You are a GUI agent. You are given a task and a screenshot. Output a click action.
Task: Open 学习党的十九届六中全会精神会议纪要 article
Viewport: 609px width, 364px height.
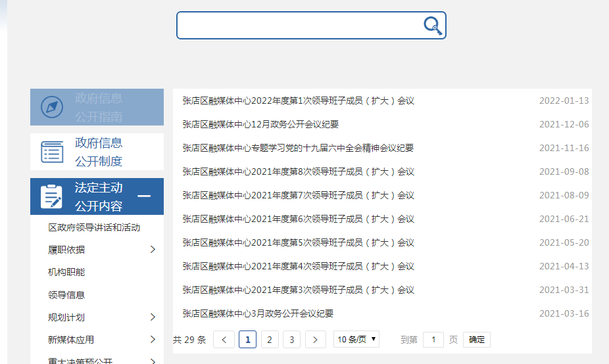tap(298, 148)
